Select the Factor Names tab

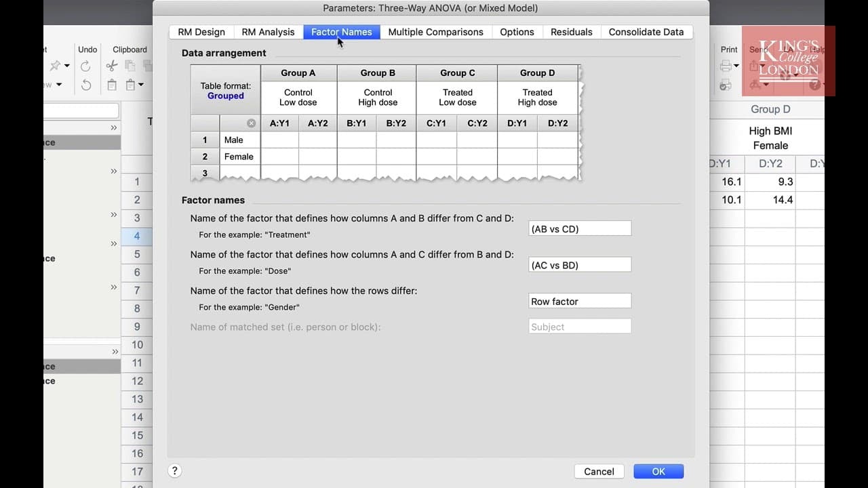pos(342,32)
